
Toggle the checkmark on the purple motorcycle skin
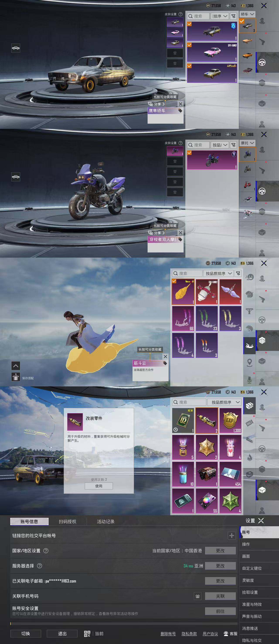190,153
